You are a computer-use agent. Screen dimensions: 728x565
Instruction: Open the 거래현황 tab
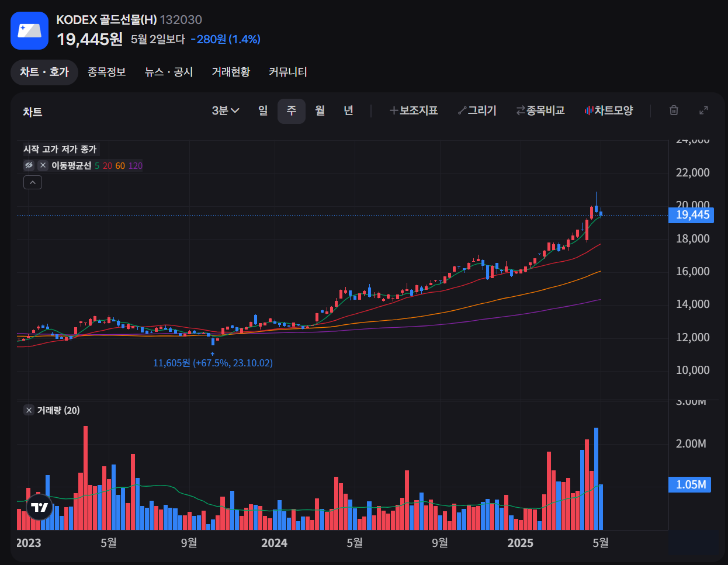pyautogui.click(x=231, y=72)
